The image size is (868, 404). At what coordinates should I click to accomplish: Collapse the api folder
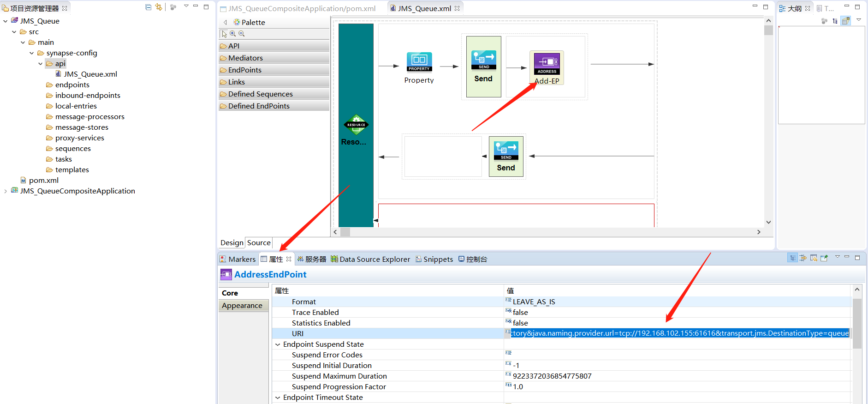41,63
